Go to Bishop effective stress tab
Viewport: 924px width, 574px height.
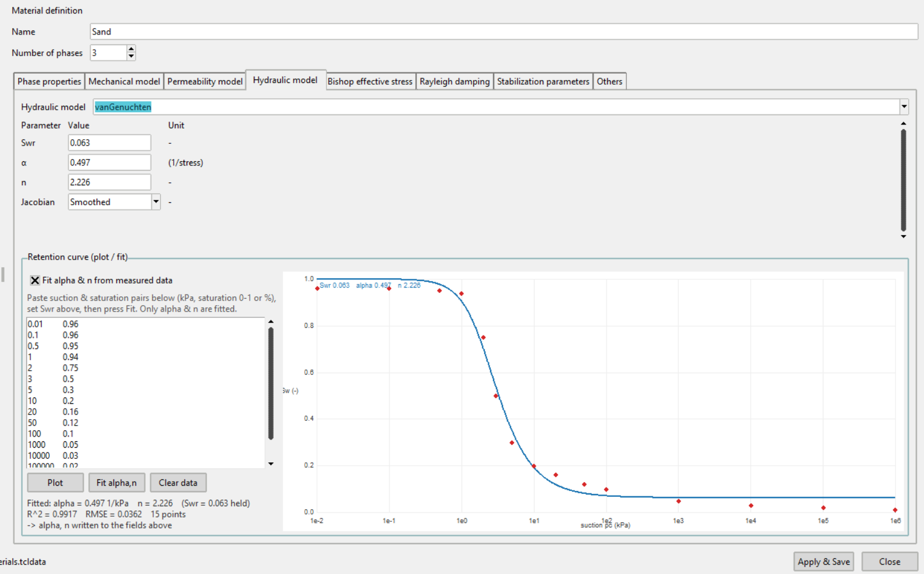[370, 81]
